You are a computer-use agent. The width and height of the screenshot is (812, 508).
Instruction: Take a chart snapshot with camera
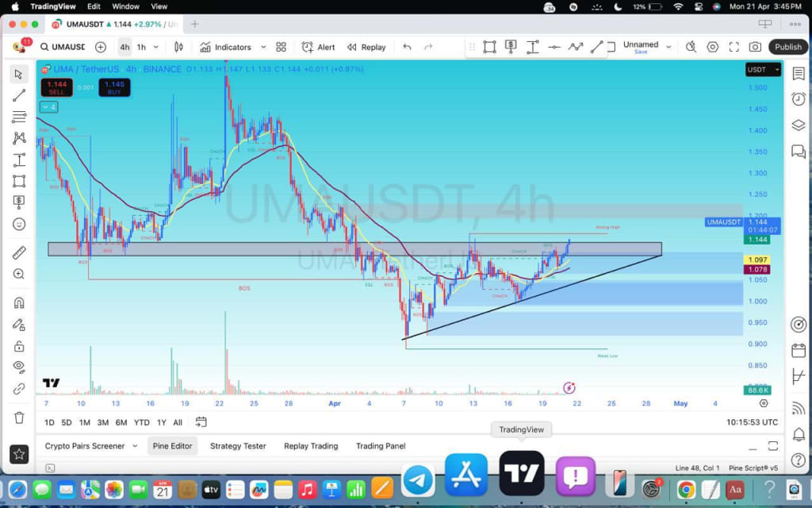click(x=755, y=47)
